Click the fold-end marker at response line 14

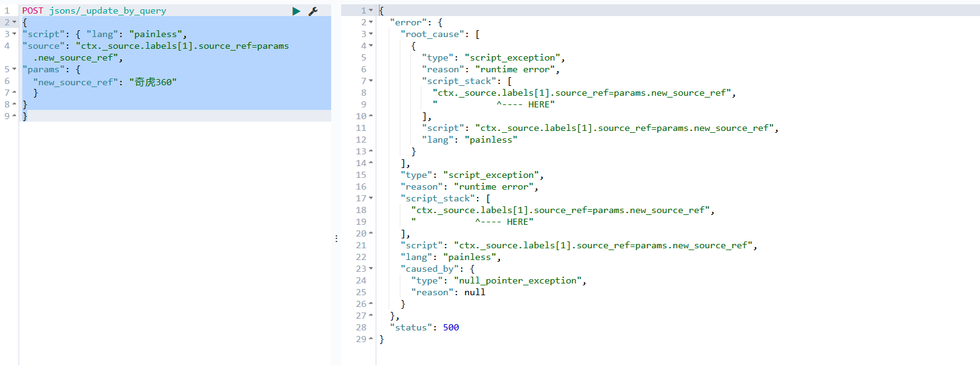click(371, 163)
